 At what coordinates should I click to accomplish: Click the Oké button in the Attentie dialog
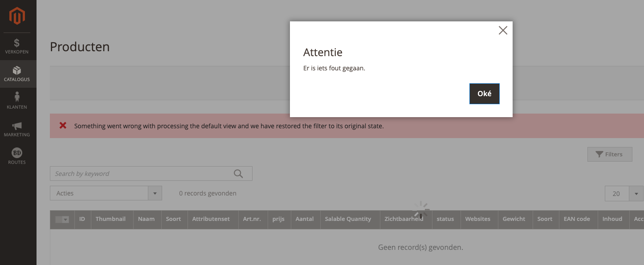pos(484,94)
